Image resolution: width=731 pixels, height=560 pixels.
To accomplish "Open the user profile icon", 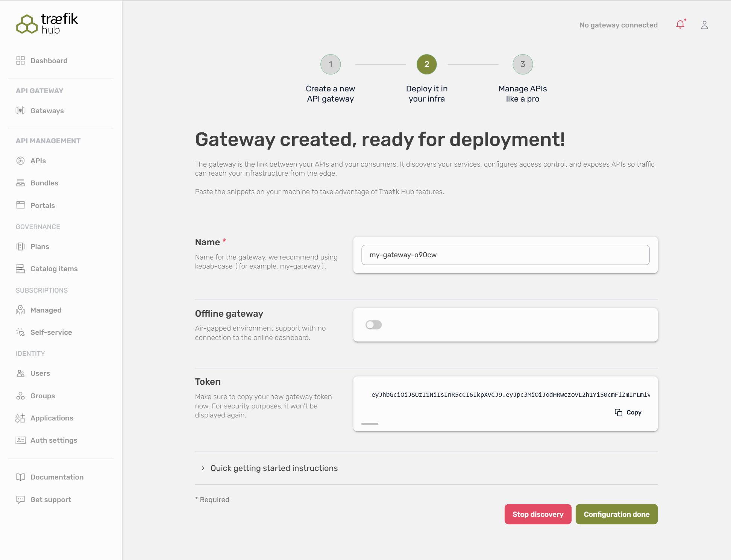I will [704, 25].
